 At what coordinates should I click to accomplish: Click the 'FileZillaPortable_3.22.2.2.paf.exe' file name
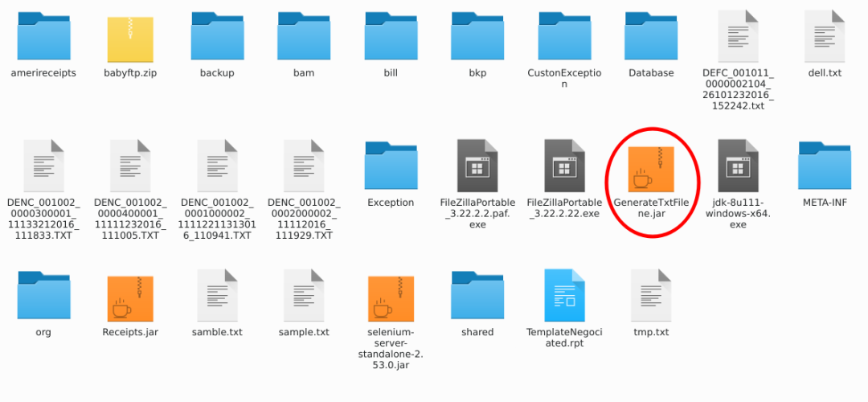(x=477, y=213)
